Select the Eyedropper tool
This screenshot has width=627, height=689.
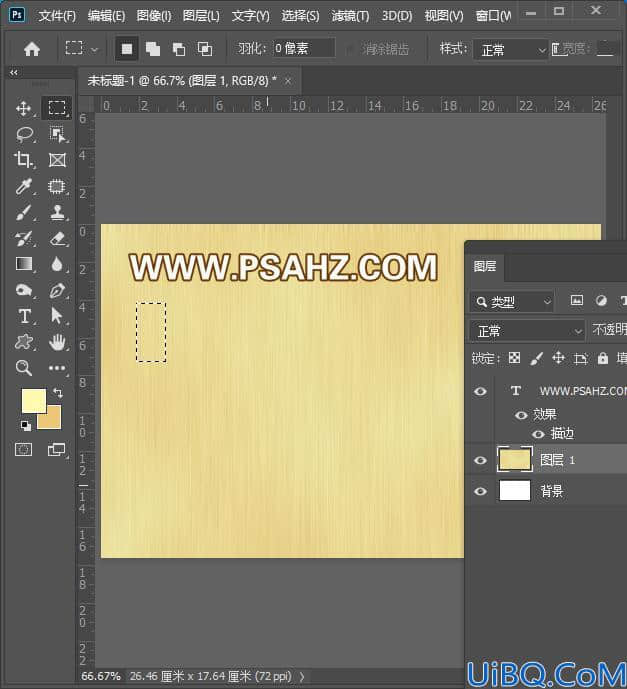[23, 186]
